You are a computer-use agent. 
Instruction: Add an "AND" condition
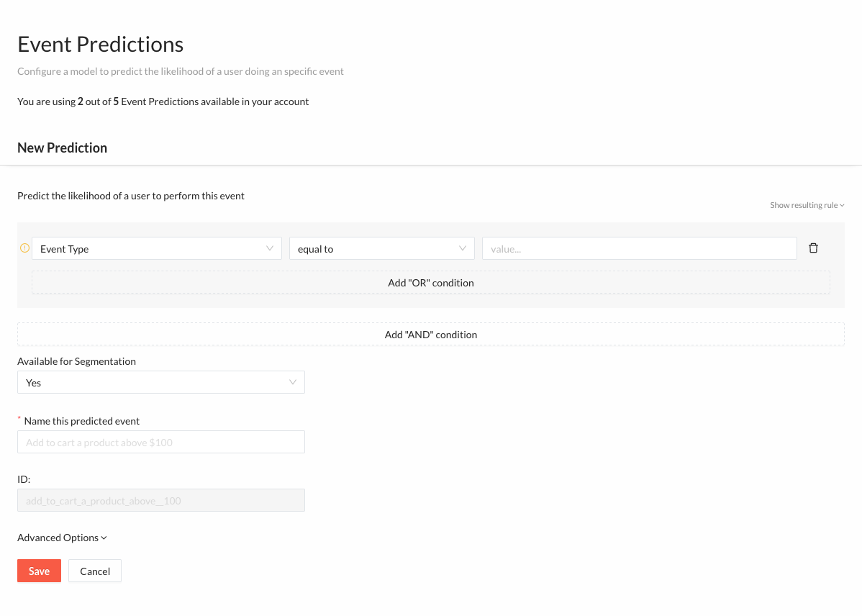click(x=430, y=335)
